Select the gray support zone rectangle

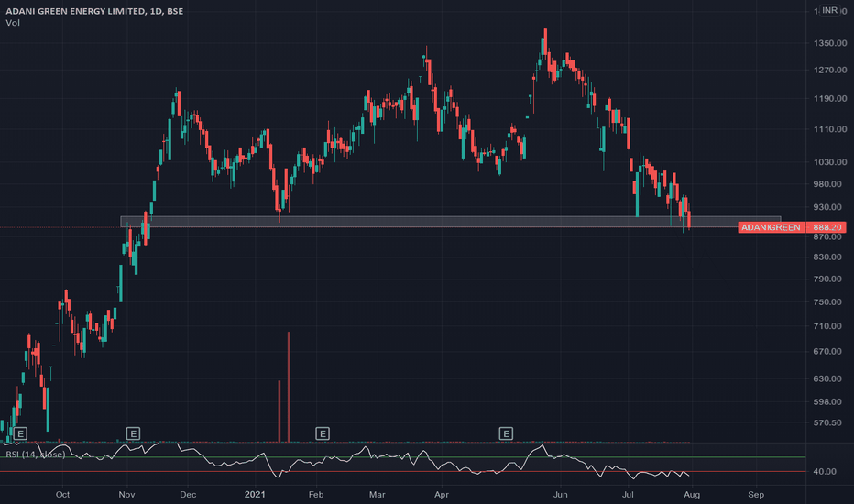[x=451, y=222]
